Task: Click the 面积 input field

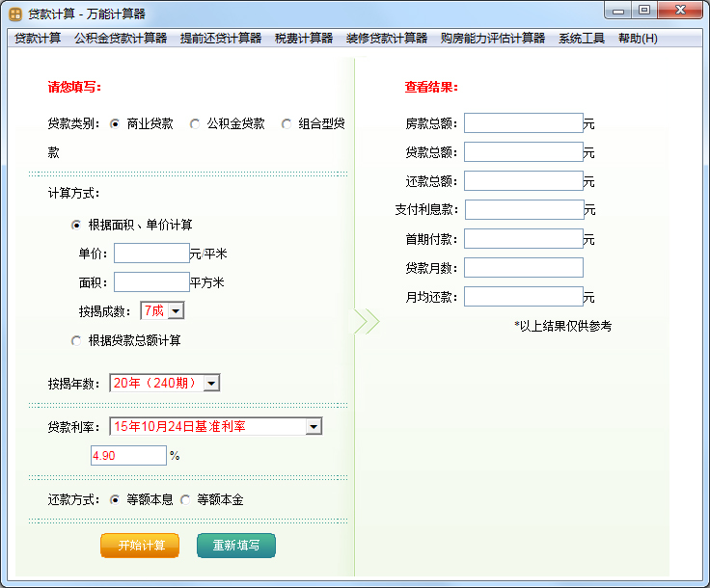Action: point(151,282)
